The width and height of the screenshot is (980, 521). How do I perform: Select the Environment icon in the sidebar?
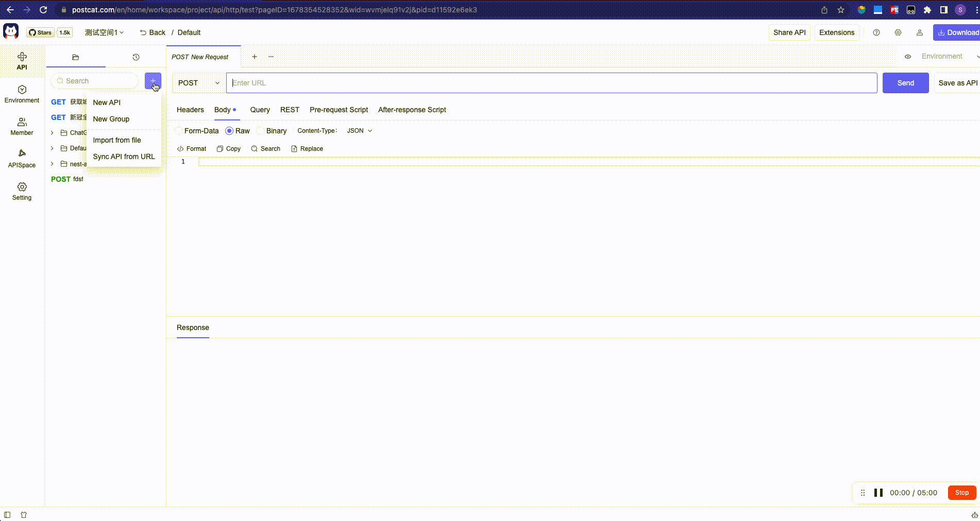coord(22,93)
